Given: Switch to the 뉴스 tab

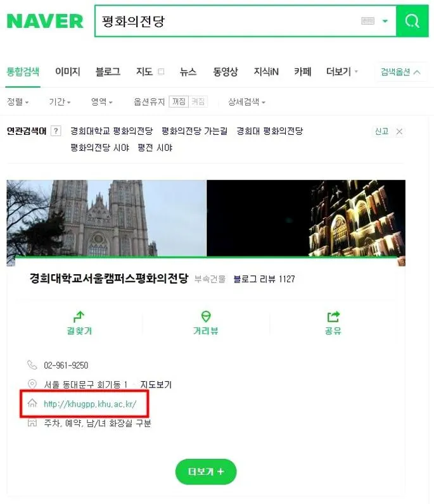Looking at the screenshot, I should [x=188, y=72].
